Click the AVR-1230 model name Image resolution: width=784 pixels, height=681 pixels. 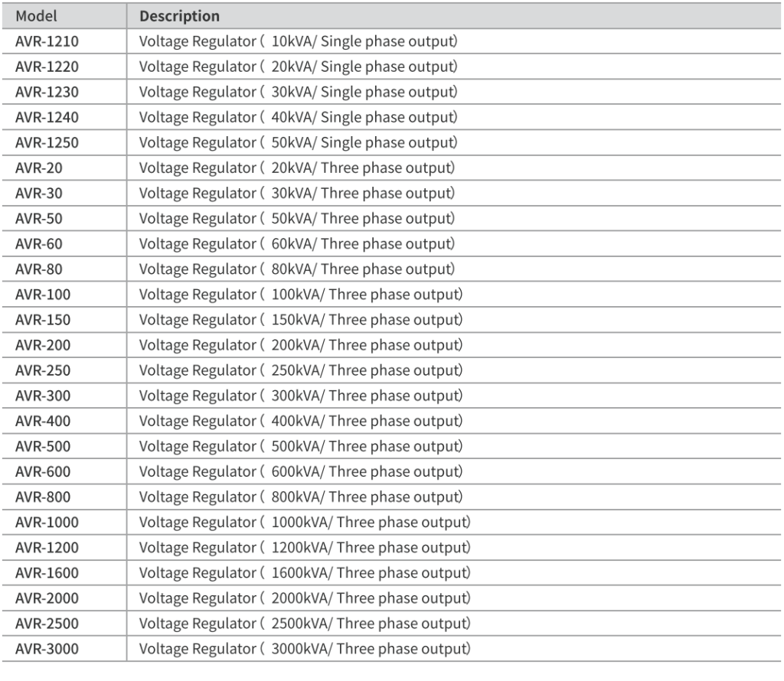[x=47, y=92]
